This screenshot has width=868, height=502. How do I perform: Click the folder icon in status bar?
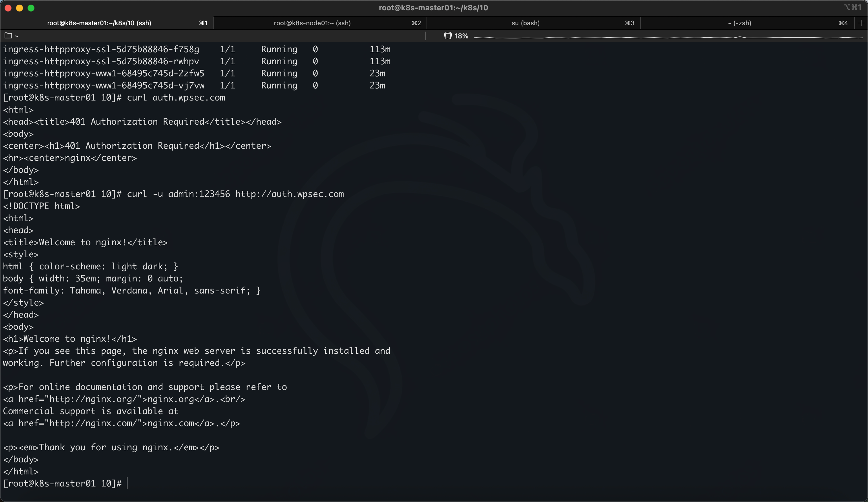(8, 36)
